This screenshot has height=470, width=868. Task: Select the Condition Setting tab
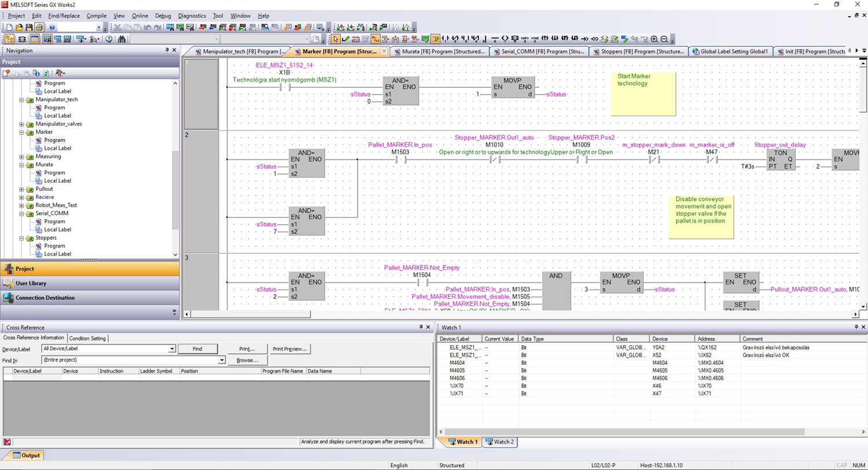tap(87, 338)
